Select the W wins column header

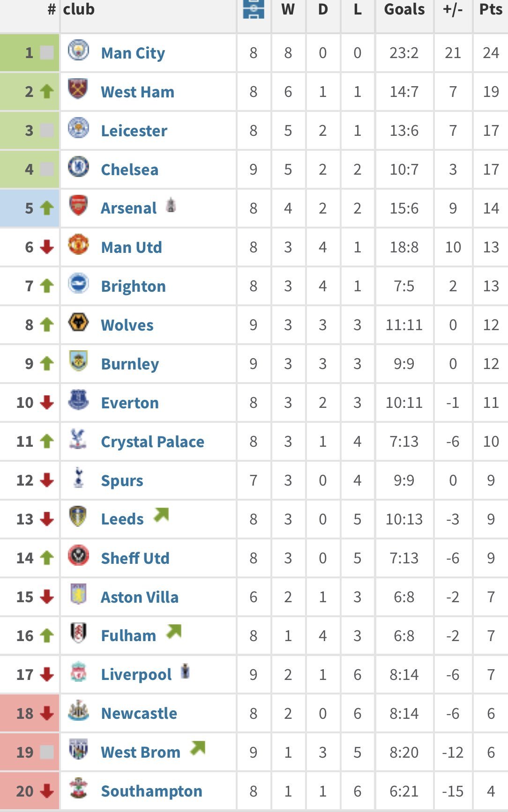[x=288, y=9]
